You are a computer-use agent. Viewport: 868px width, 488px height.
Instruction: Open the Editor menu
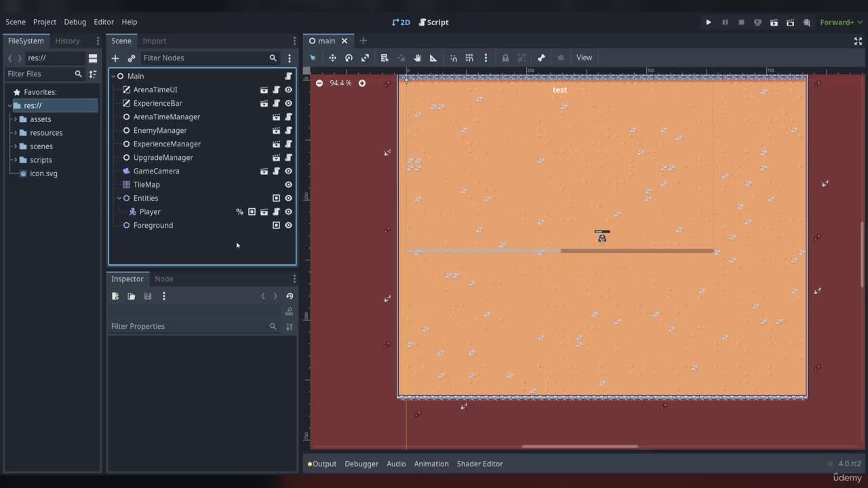coord(104,22)
